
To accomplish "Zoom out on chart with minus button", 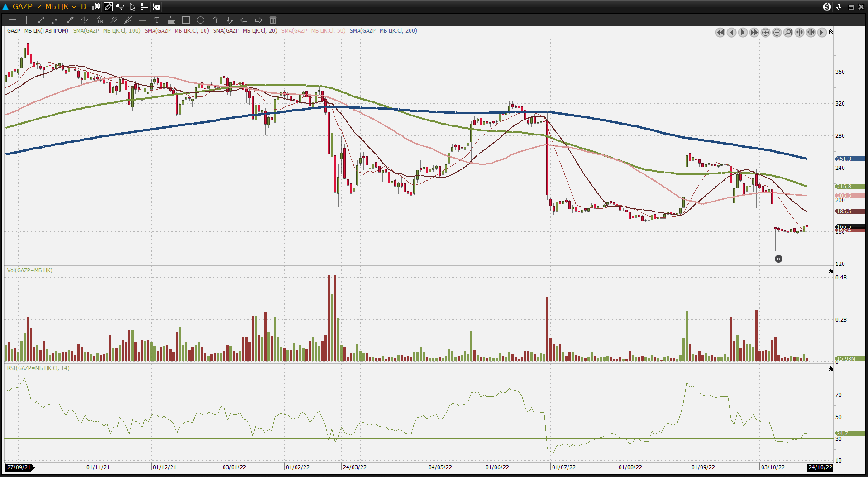I will 777,32.
